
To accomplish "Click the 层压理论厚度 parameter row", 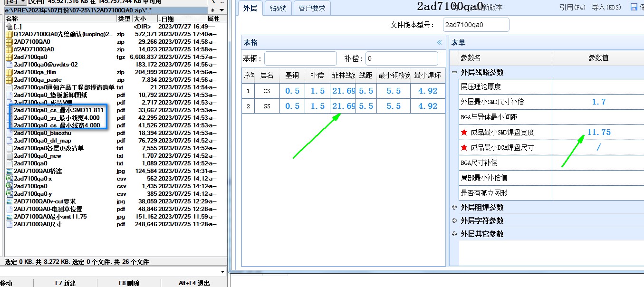I will tap(551, 86).
